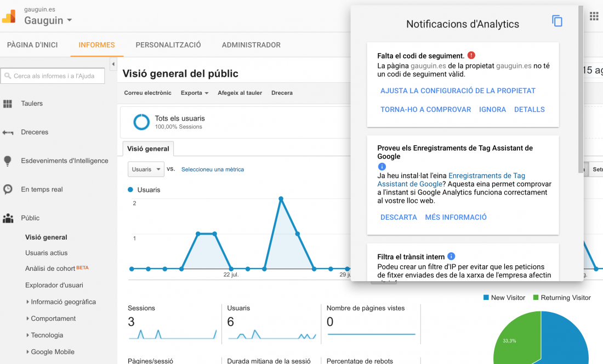Click the blue info icon under Tag Assistant title
This screenshot has height=364, width=603.
[x=382, y=167]
